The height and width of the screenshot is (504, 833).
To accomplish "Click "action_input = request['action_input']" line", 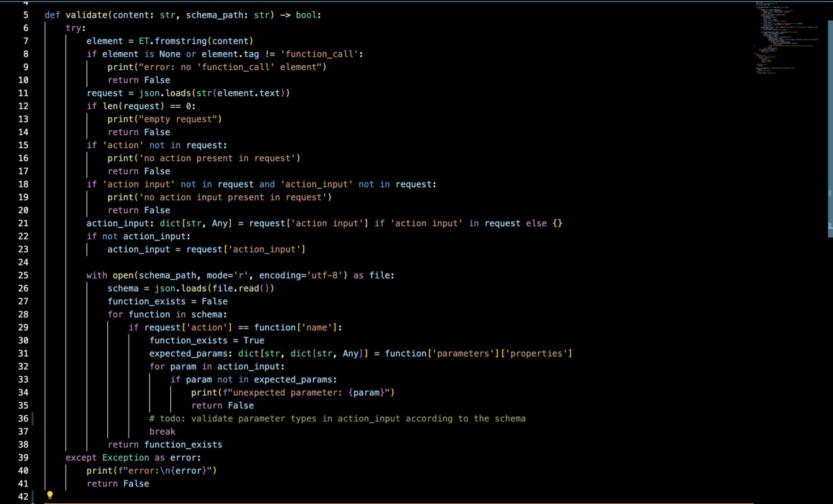I will [206, 249].
